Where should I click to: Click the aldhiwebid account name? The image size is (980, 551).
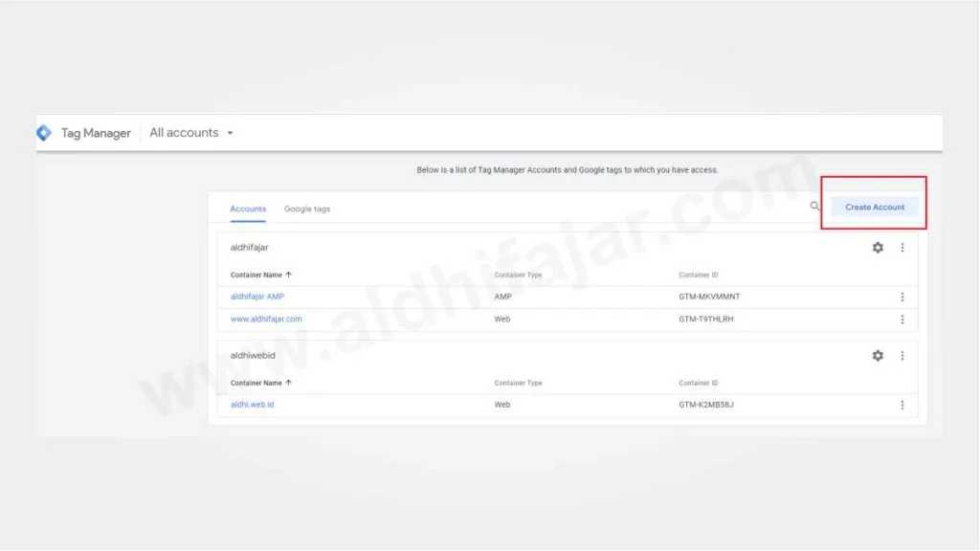[x=253, y=356]
